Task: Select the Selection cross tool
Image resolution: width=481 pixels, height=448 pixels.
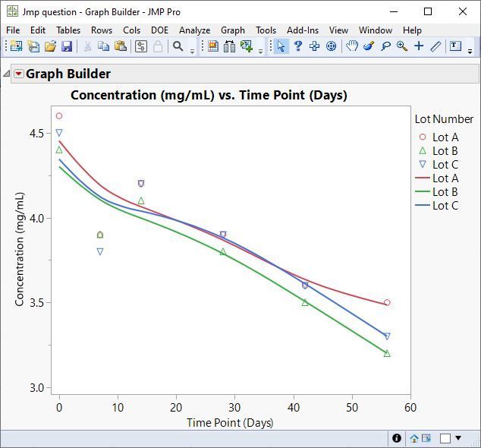Action: [314, 46]
